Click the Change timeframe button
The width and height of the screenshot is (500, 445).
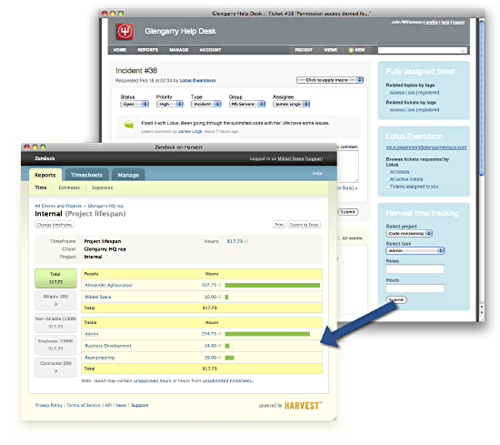pyautogui.click(x=54, y=225)
